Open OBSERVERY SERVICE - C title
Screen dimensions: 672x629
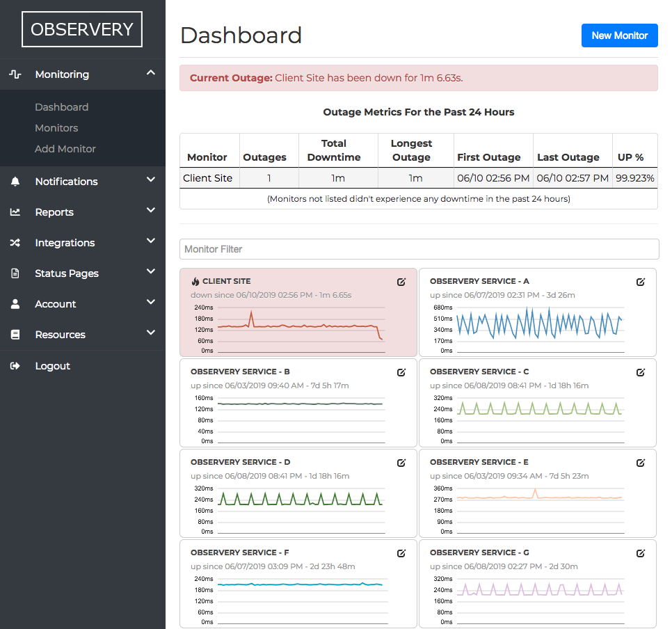tap(479, 372)
